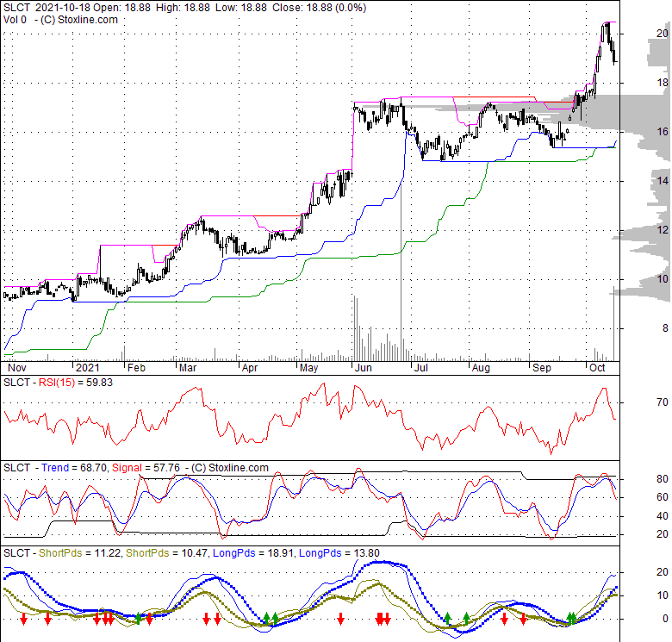Image resolution: width=672 pixels, height=642 pixels.
Task: Click the 20 label on main price axis
Action: tap(663, 34)
